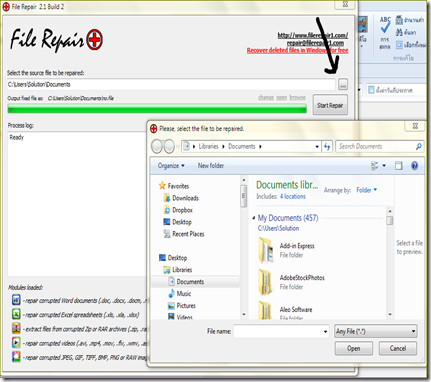Screen dimensions: 431x382
Task: Click the File Repair red cross logo
Action: coord(94,40)
